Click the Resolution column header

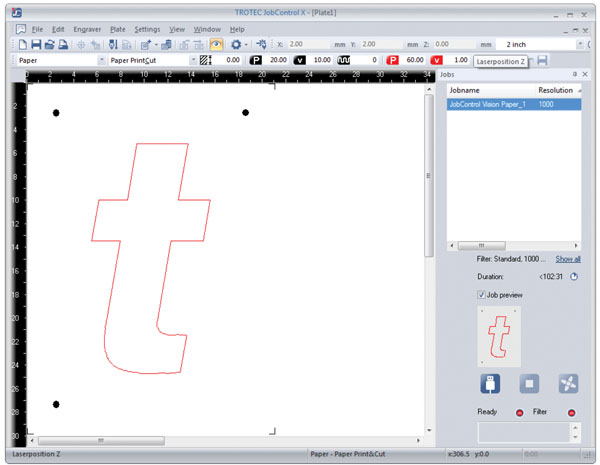coord(556,90)
